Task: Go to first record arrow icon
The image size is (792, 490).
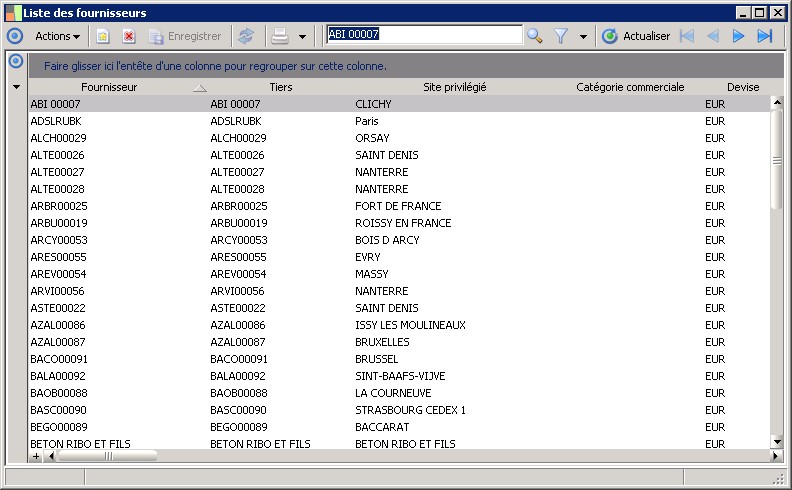Action: click(x=687, y=36)
